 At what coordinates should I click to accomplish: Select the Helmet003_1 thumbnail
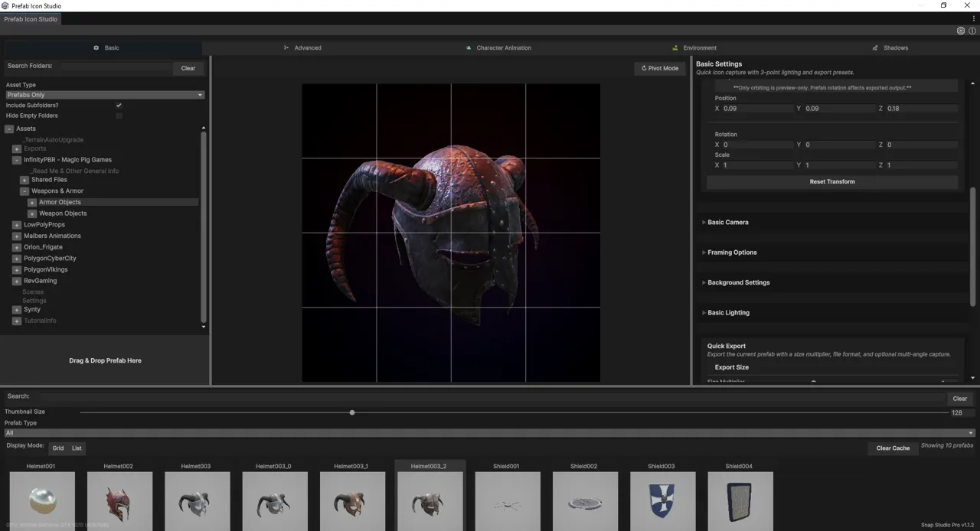[x=352, y=501]
